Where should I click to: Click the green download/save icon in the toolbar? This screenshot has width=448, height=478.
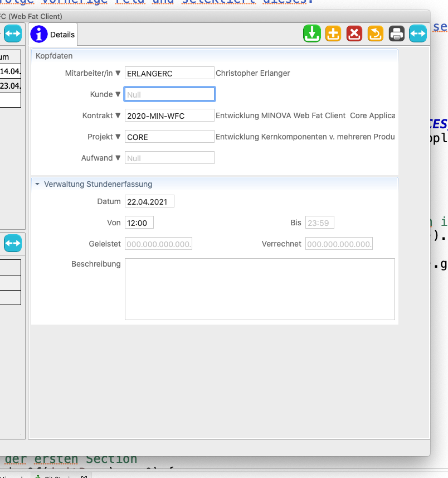point(311,33)
